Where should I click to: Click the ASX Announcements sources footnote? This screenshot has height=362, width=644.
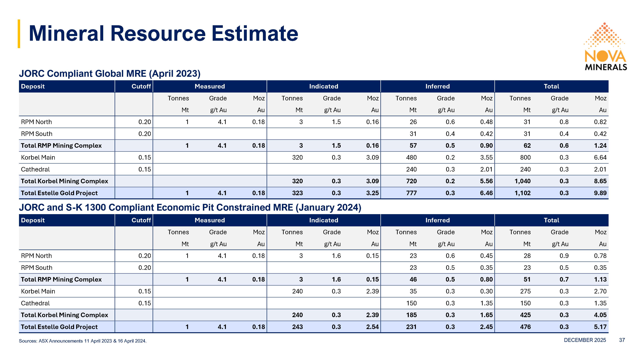pos(82,341)
